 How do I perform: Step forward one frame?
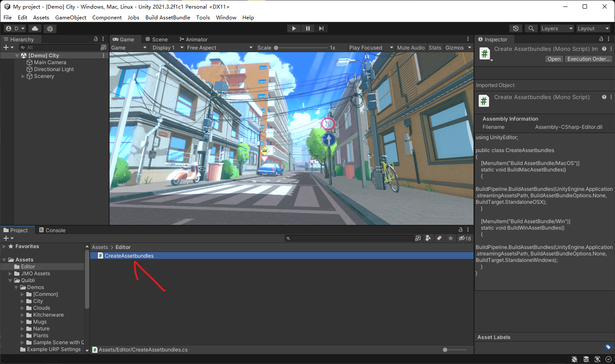[x=321, y=28]
